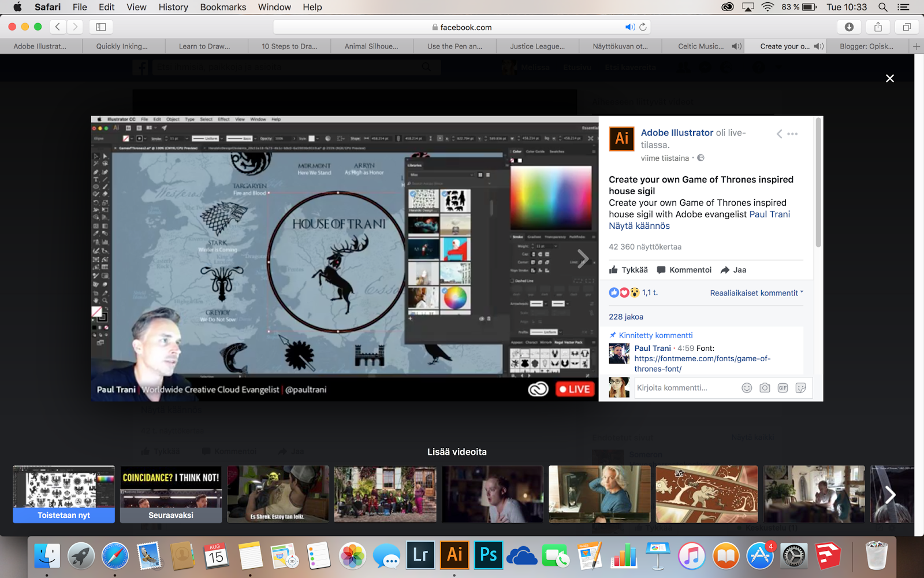
Task: Open the Adobe Illustrator page link
Action: (x=677, y=132)
